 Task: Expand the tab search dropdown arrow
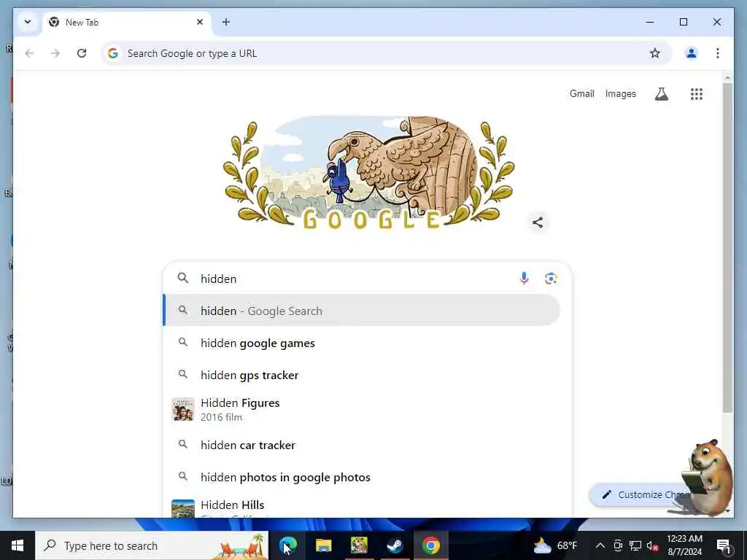click(28, 22)
